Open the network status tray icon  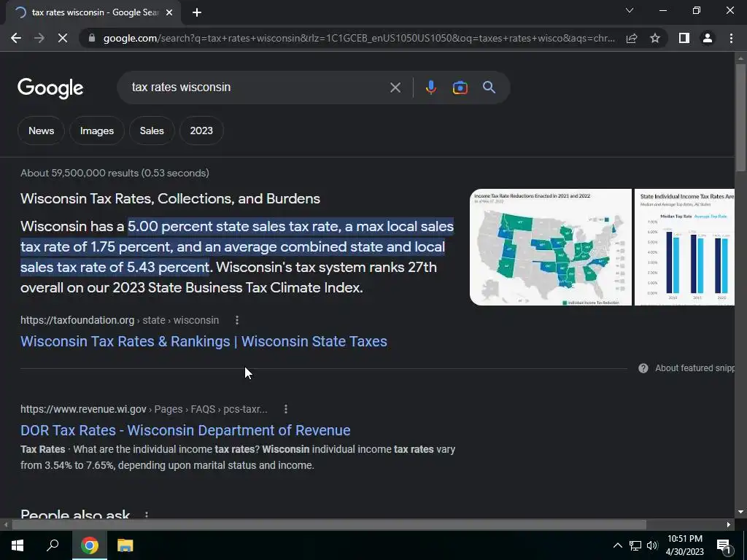[635, 545]
